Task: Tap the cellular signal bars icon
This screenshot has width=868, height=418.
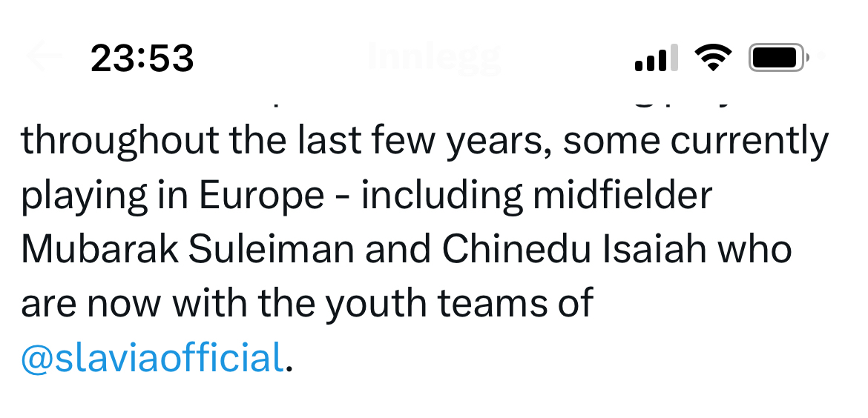Action: pyautogui.click(x=656, y=58)
